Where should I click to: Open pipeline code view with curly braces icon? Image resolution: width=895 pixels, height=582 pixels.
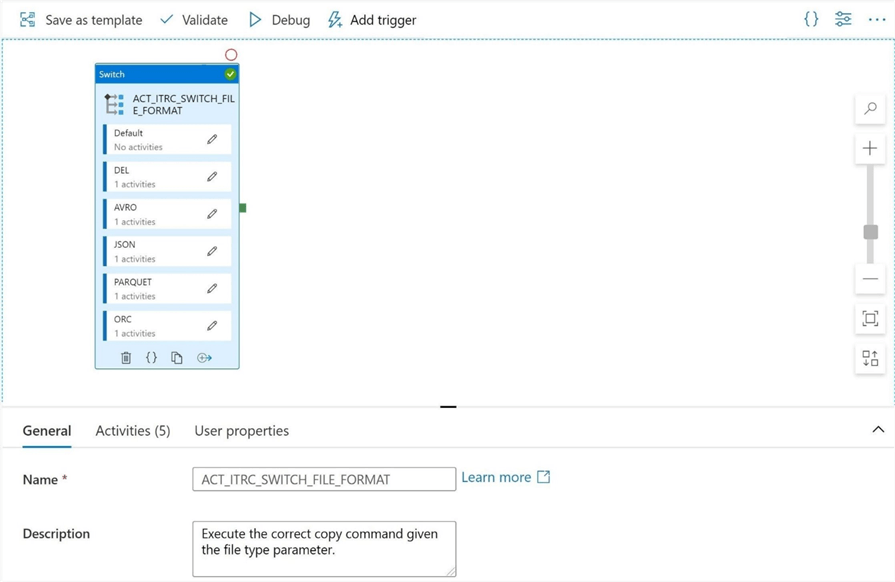pyautogui.click(x=811, y=18)
